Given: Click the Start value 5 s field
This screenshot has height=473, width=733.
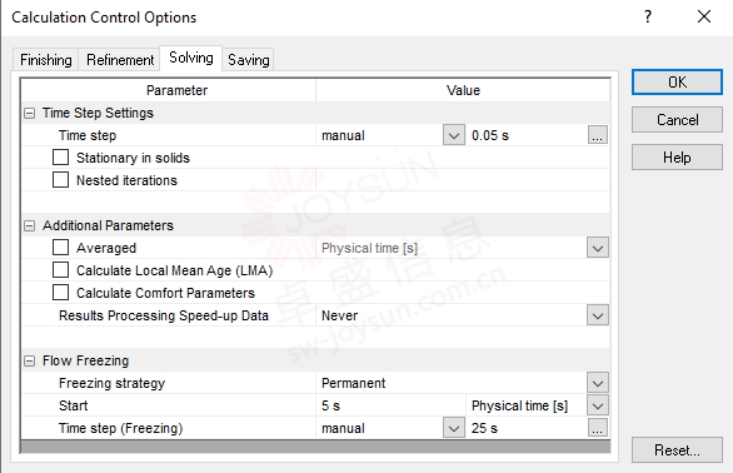Looking at the screenshot, I should click(390, 405).
